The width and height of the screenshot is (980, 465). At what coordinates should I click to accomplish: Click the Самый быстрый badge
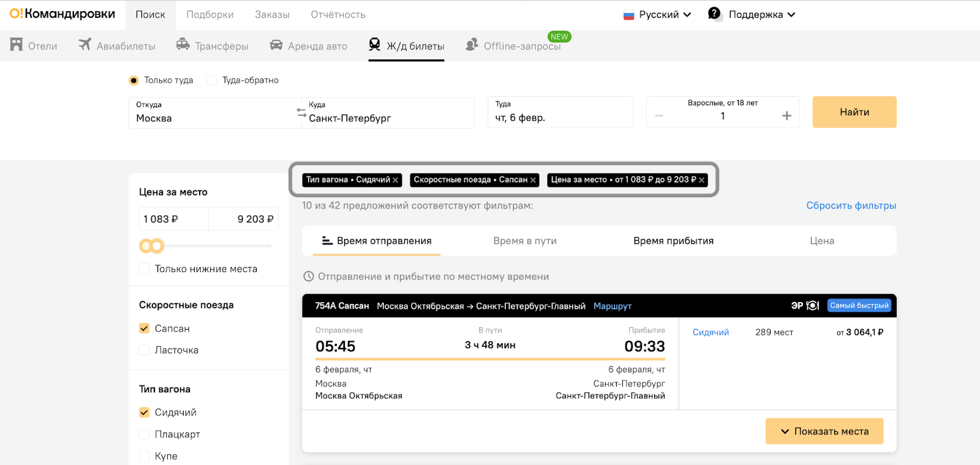[859, 306]
